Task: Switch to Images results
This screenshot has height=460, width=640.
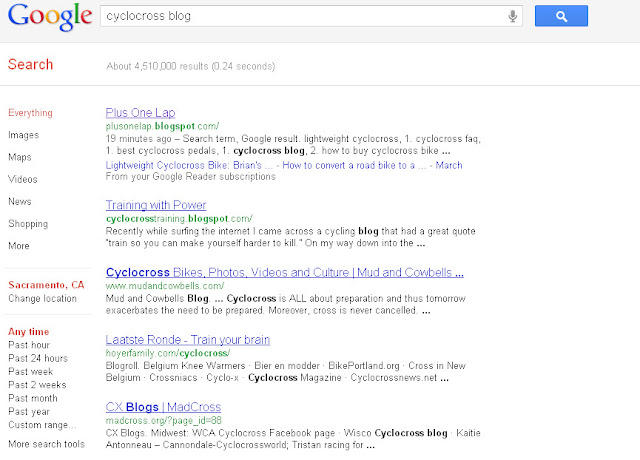Action: pos(24,135)
